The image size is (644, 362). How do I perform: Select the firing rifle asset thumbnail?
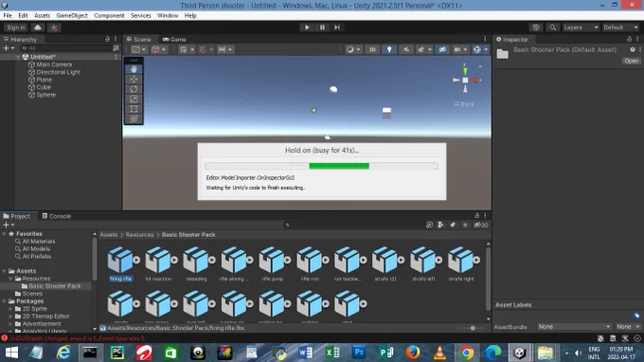120,260
